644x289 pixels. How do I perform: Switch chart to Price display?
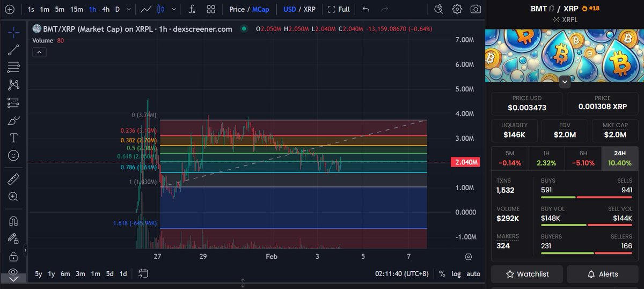point(237,9)
